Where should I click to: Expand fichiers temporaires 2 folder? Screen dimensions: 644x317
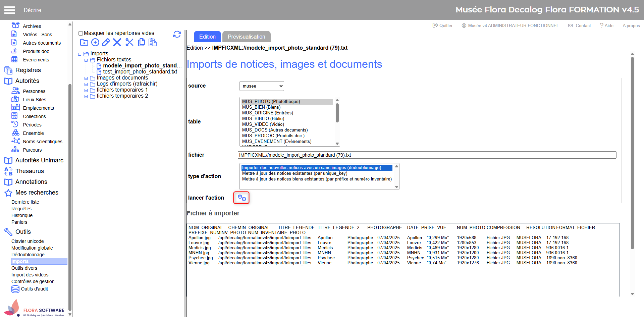coord(86,96)
